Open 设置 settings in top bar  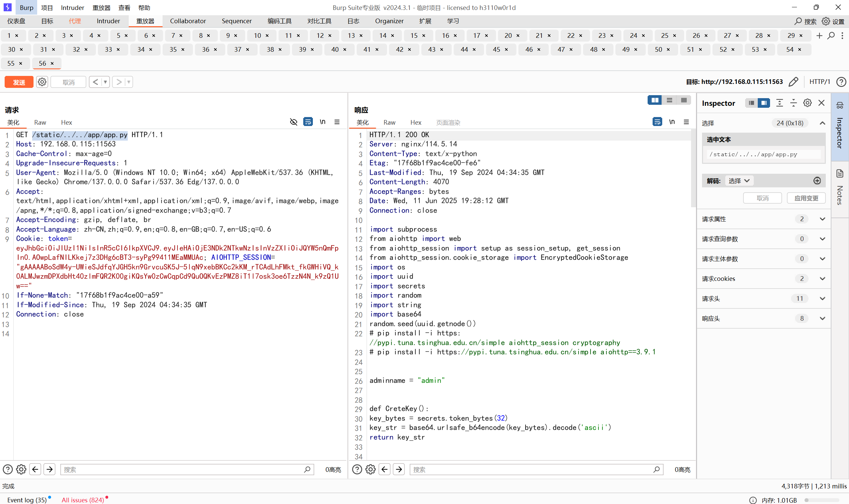(833, 22)
